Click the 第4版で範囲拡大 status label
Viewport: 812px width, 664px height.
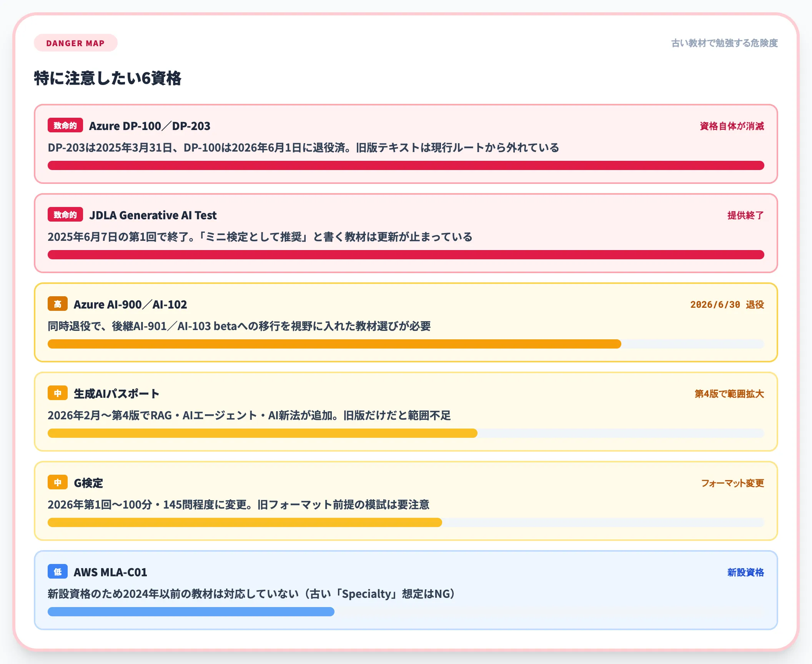[729, 394]
